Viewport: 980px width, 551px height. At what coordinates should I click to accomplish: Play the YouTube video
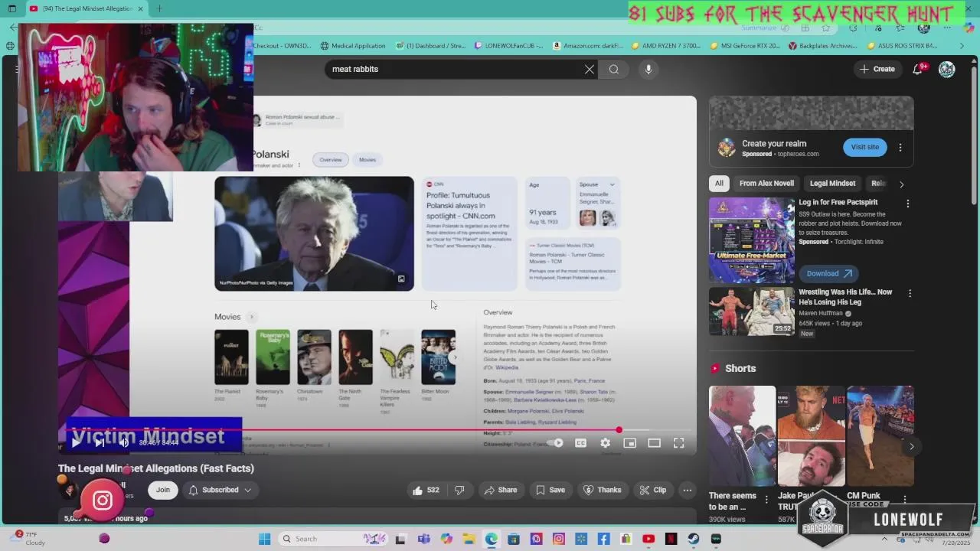pyautogui.click(x=76, y=442)
